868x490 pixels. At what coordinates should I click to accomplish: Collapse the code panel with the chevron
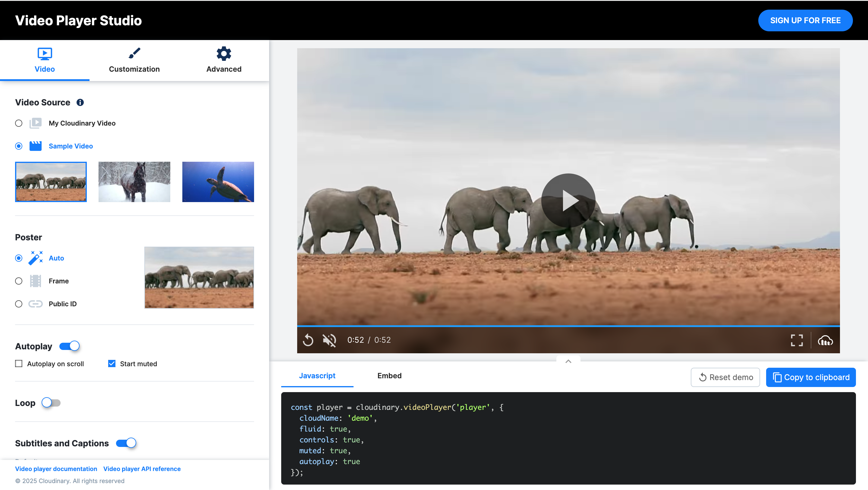click(568, 361)
